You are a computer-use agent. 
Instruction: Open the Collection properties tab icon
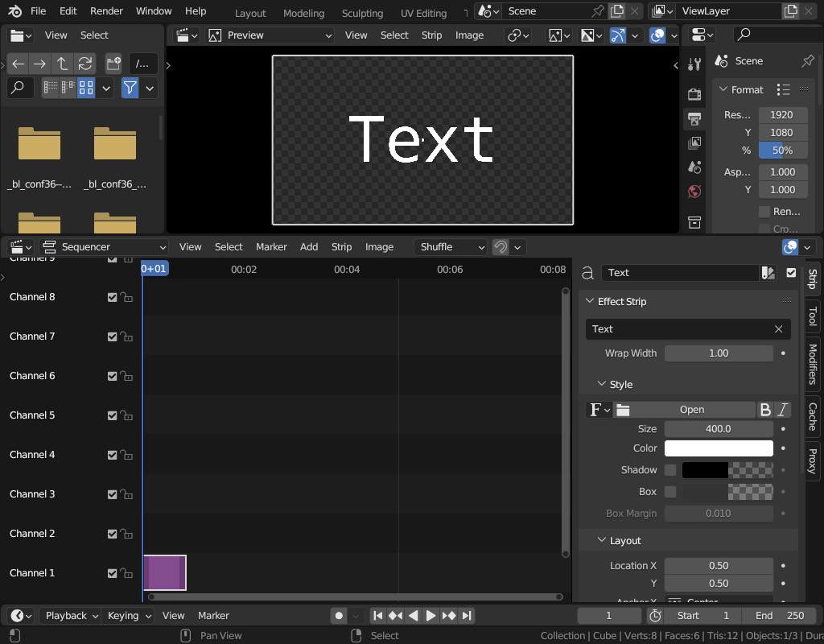tap(694, 222)
